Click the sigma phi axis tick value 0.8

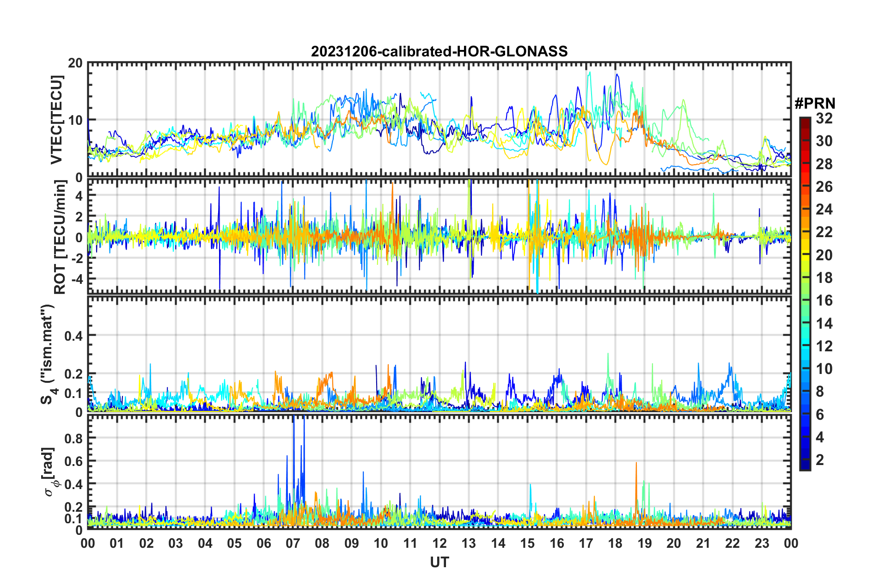pyautogui.click(x=73, y=438)
